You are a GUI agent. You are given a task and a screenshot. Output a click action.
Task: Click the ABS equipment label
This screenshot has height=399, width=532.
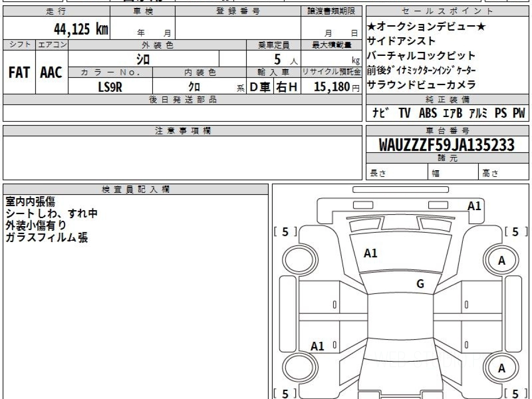pyautogui.click(x=428, y=113)
